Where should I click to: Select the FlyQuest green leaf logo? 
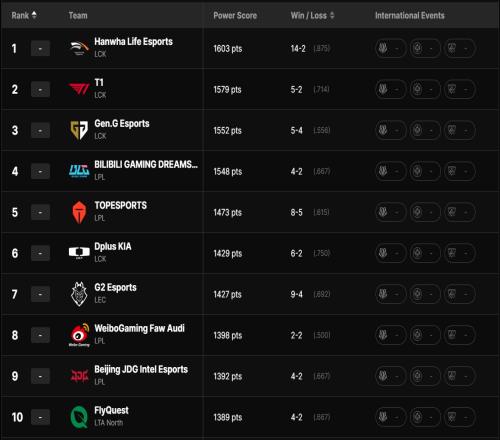(x=79, y=417)
